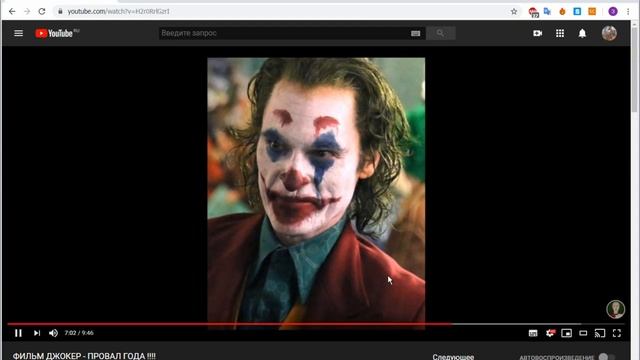Image resolution: width=640 pixels, height=360 pixels.
Task: Click the youtube.com address bar URL
Action: (118, 11)
